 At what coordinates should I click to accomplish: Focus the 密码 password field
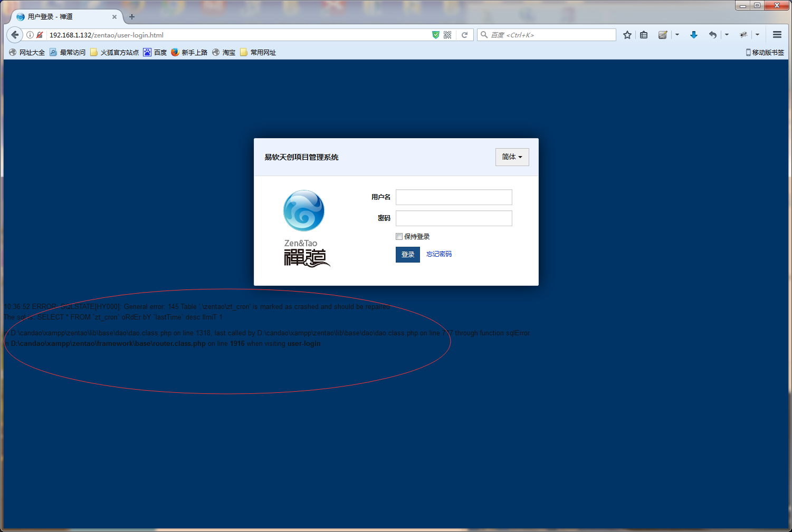454,218
